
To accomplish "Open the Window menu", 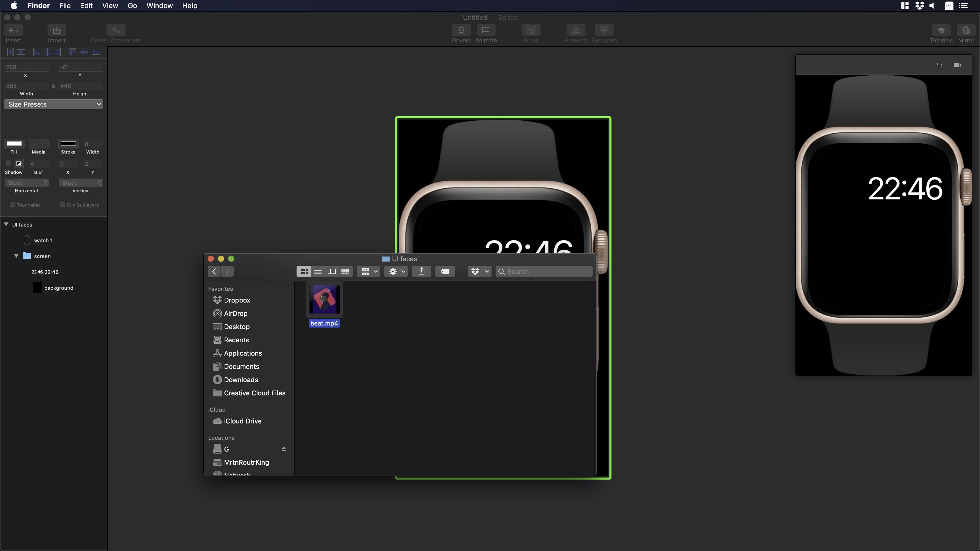I will pos(159,6).
